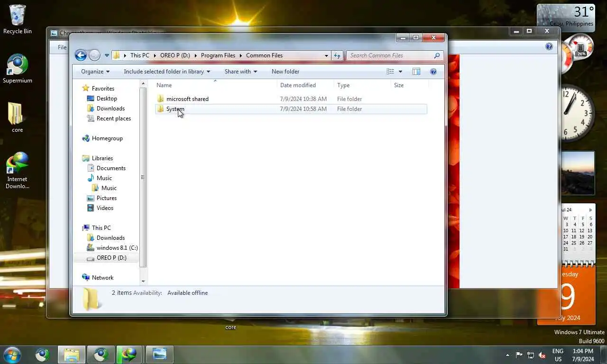Click the File Explorer taskbar button
Viewport: 607px width, 364px height.
point(72,355)
